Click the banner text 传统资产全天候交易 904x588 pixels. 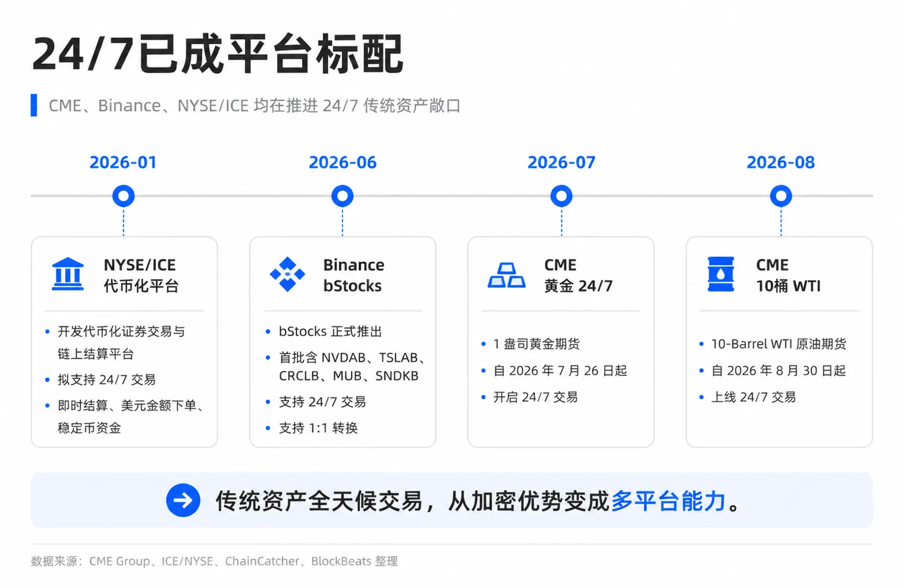point(319,501)
